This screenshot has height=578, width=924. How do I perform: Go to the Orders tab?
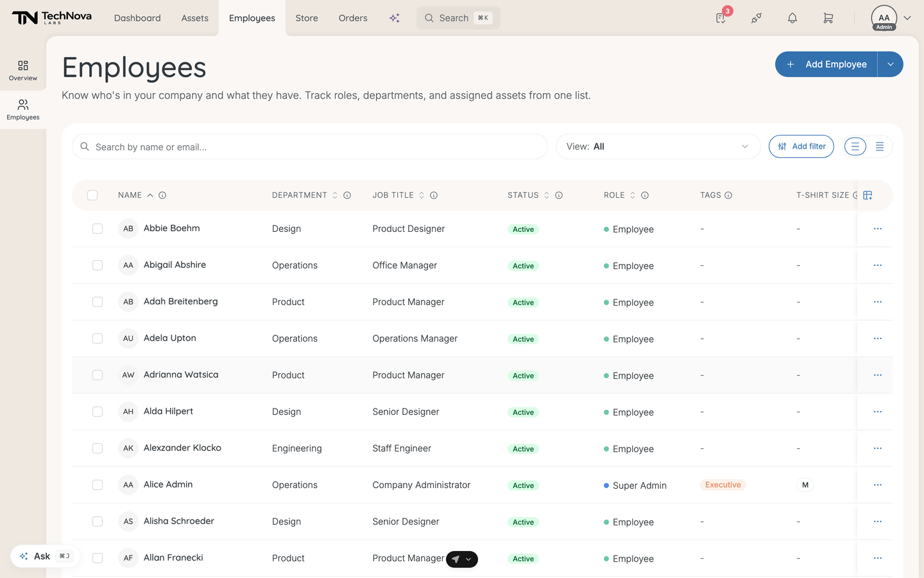click(x=353, y=18)
